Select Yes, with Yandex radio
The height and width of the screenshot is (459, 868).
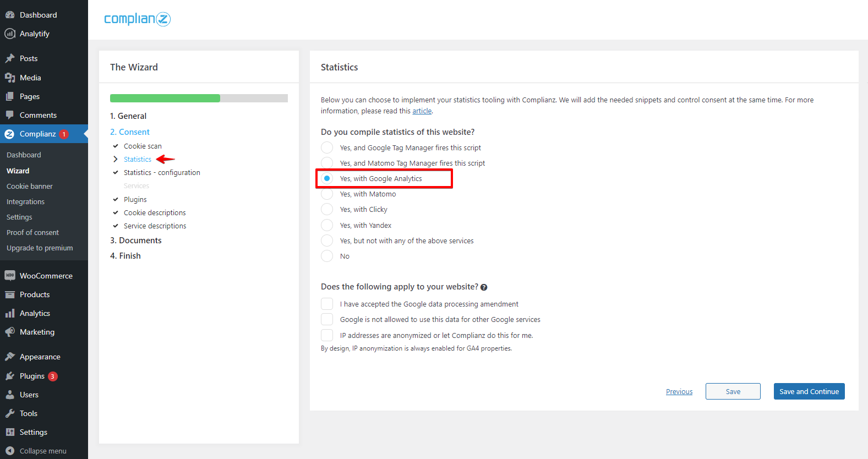pos(327,225)
